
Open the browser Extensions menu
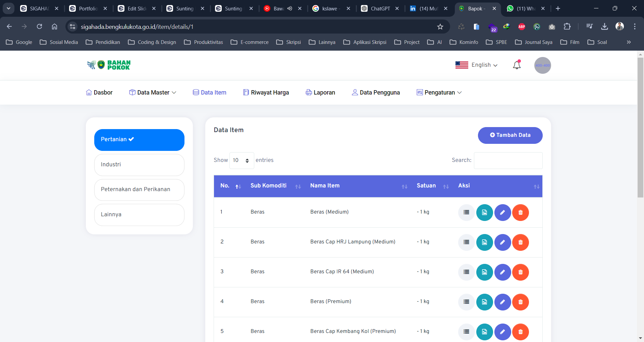[x=567, y=26]
